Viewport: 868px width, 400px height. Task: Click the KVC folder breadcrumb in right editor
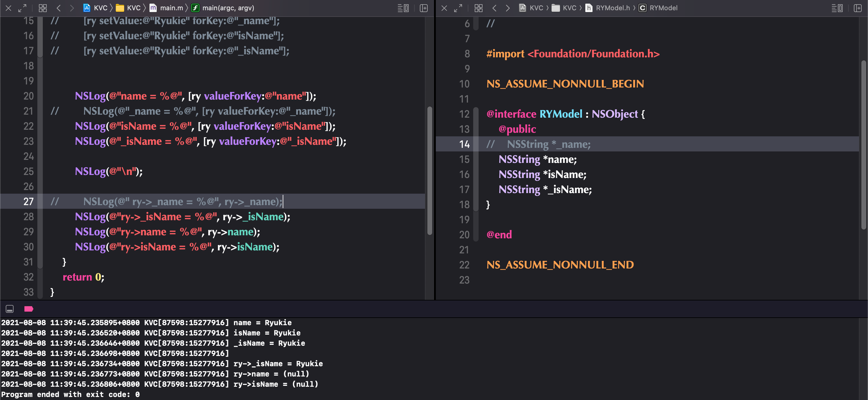click(565, 8)
